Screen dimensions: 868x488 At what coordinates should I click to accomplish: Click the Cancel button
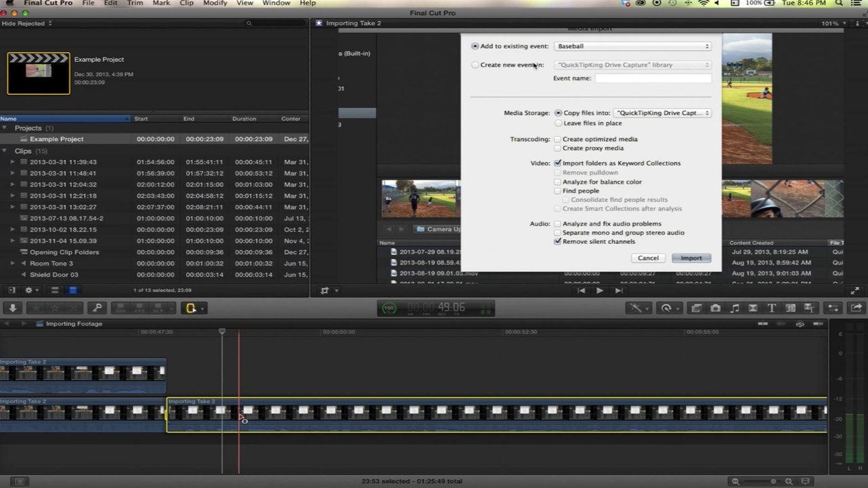648,258
